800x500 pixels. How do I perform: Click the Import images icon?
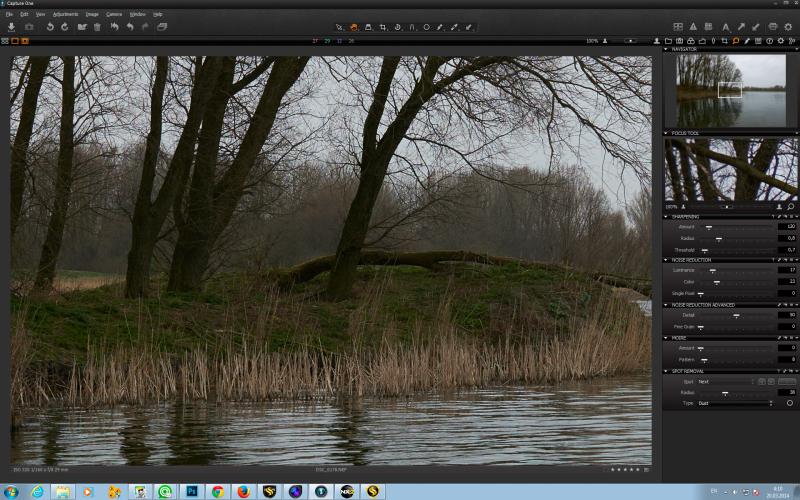[x=11, y=27]
